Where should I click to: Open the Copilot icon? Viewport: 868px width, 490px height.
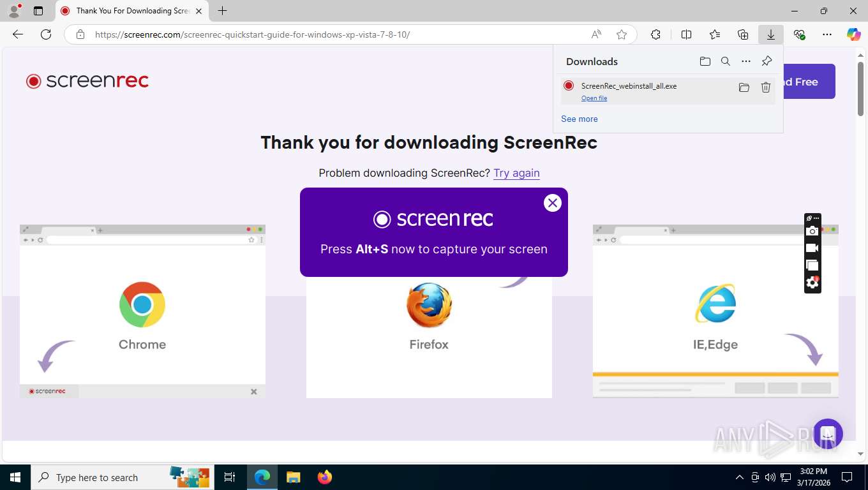pyautogui.click(x=853, y=34)
